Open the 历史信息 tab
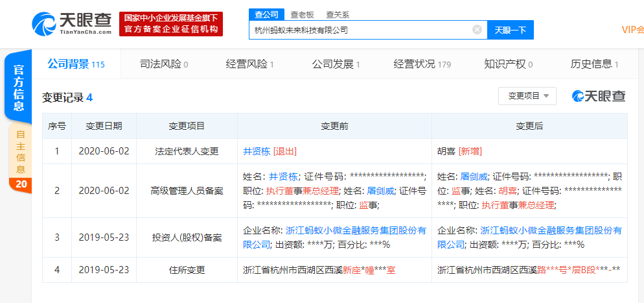This screenshot has height=303, width=644. click(x=594, y=64)
